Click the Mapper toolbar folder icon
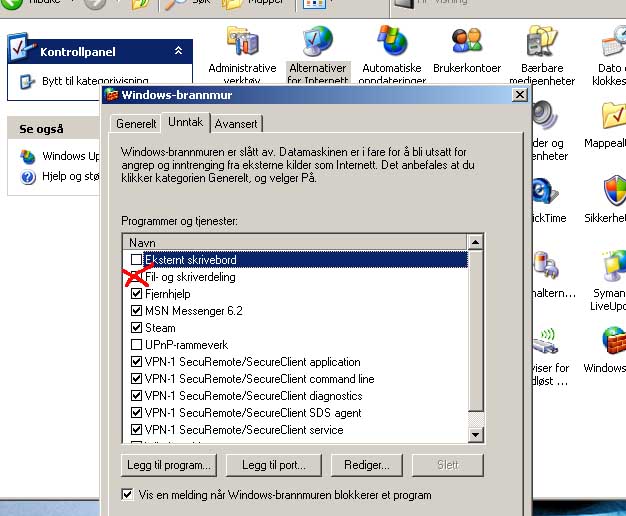 click(x=232, y=5)
